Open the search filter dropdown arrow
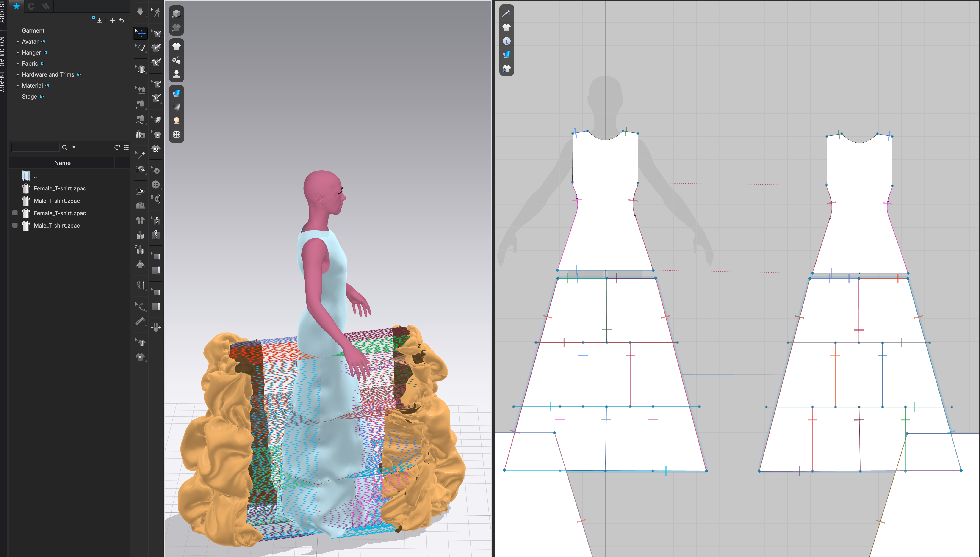 click(74, 147)
